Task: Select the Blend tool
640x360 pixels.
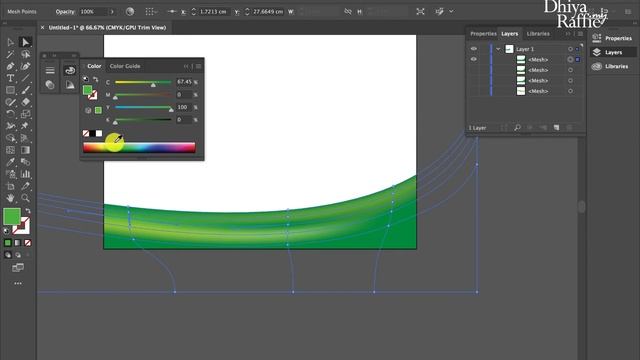Action: click(x=25, y=162)
